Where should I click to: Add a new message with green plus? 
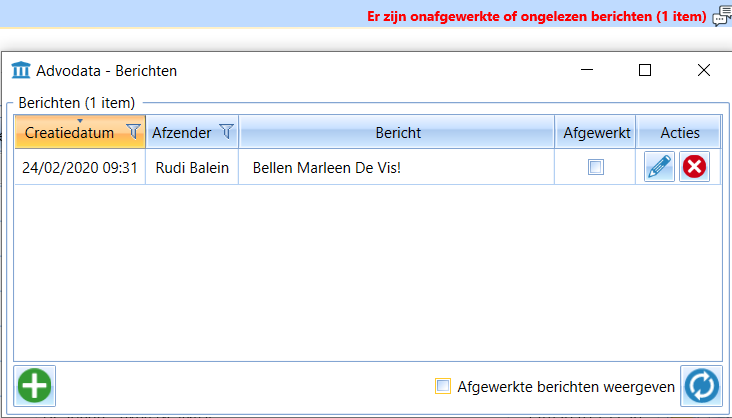(x=35, y=386)
